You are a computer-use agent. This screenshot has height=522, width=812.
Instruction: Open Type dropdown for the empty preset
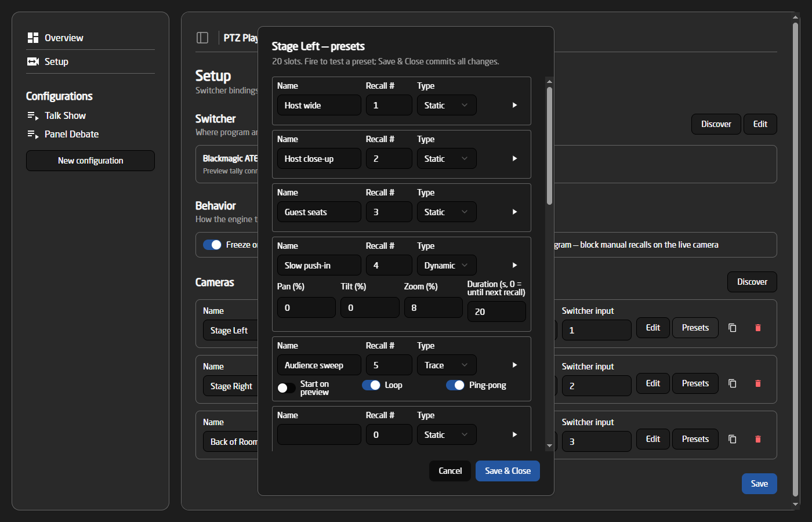point(447,434)
